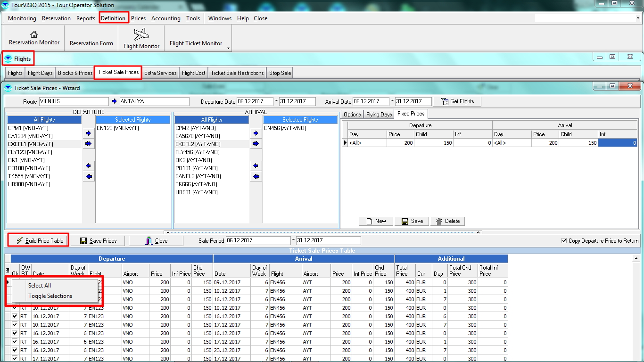Open the Flight Monitor airplane icon

click(x=141, y=34)
